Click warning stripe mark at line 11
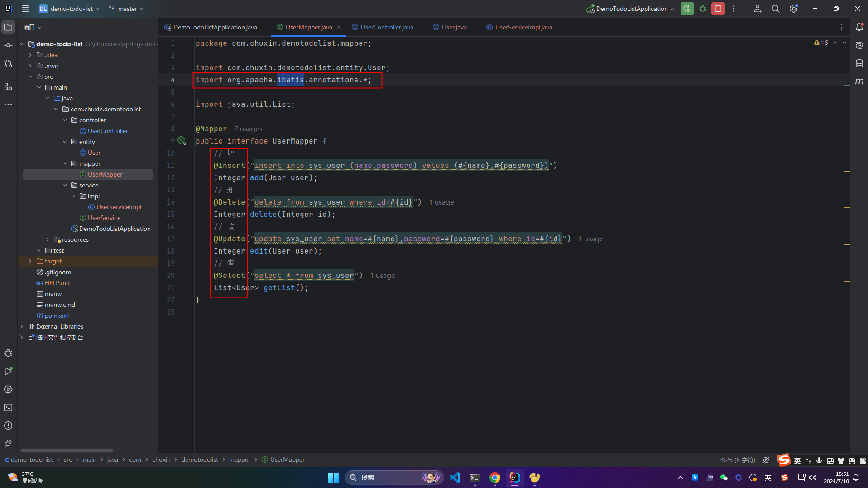Image resolution: width=868 pixels, height=488 pixels. [x=846, y=171]
